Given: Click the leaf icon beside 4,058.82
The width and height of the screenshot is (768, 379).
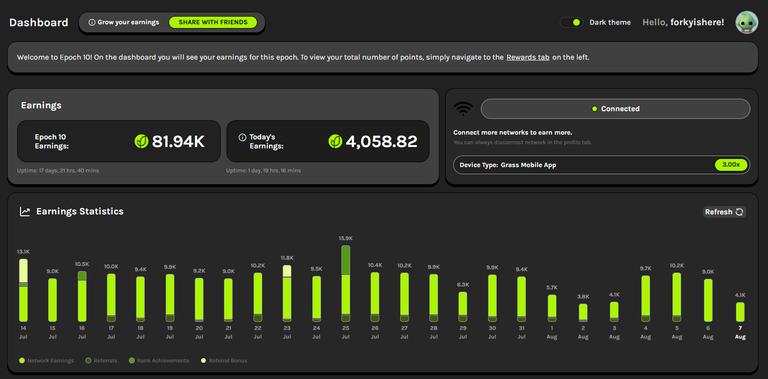Looking at the screenshot, I should (335, 142).
